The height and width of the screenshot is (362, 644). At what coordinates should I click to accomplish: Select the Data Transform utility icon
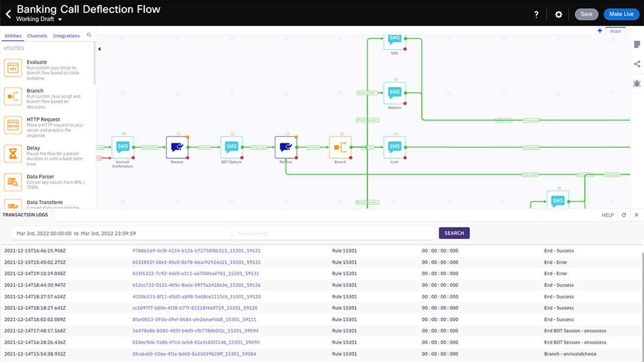click(13, 204)
